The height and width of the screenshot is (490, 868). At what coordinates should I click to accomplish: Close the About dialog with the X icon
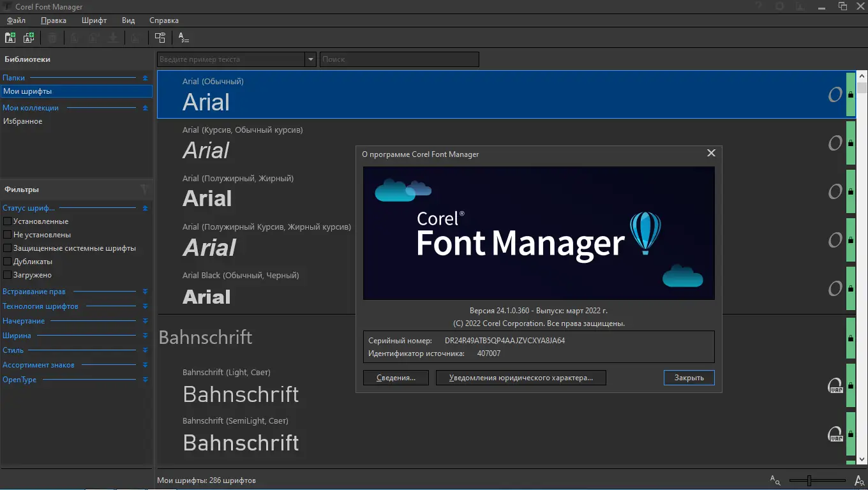711,153
